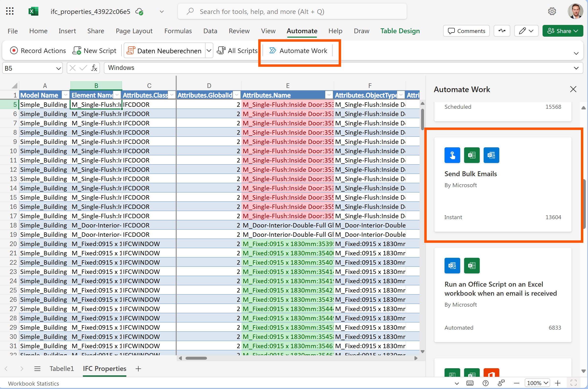Click the green Excel icon on Send Bulk Emails

(472, 155)
